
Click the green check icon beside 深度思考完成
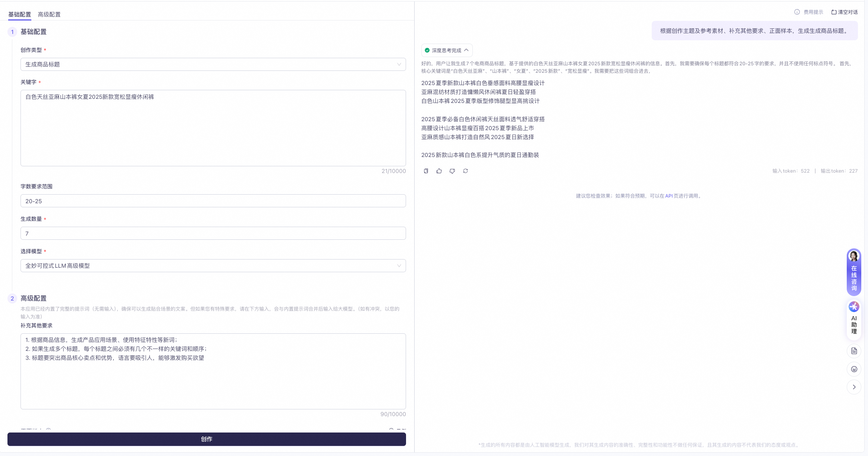tap(427, 50)
